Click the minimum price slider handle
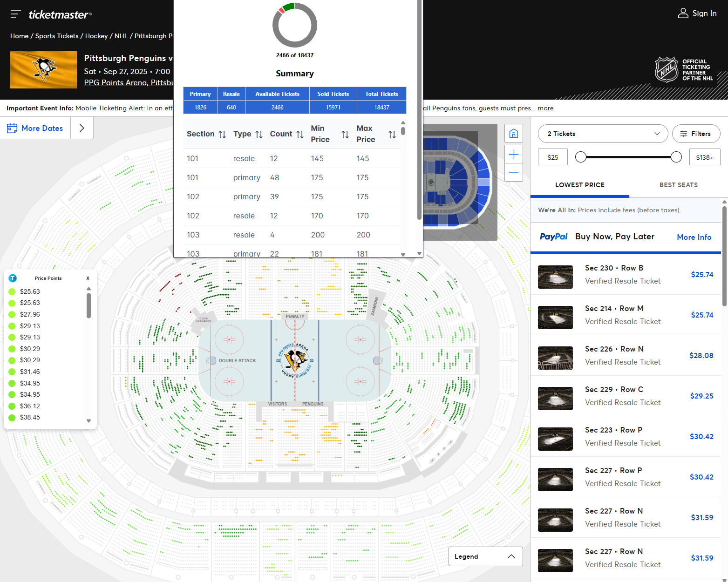 pos(581,157)
